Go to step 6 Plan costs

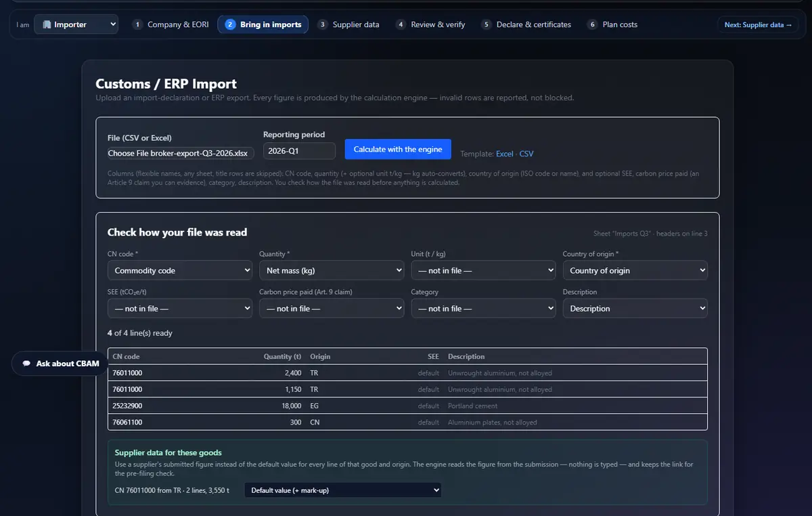[x=612, y=24]
